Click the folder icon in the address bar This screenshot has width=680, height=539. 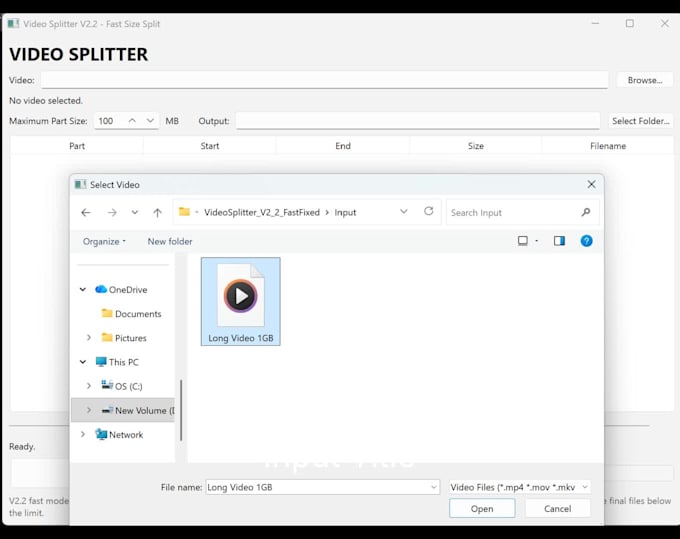[x=185, y=212]
